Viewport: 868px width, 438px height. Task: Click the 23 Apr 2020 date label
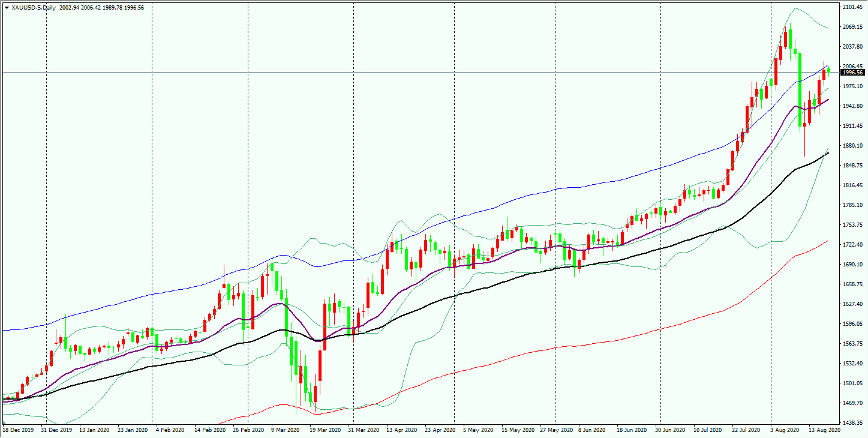[x=440, y=431]
